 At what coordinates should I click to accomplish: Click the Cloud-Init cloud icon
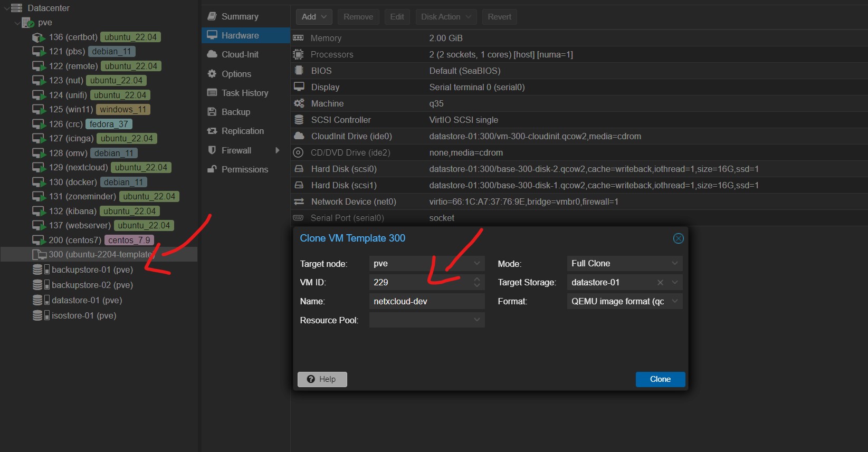coord(212,54)
